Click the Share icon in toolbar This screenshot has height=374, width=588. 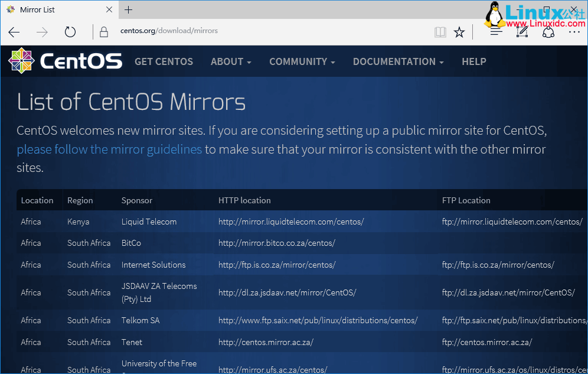tap(548, 32)
